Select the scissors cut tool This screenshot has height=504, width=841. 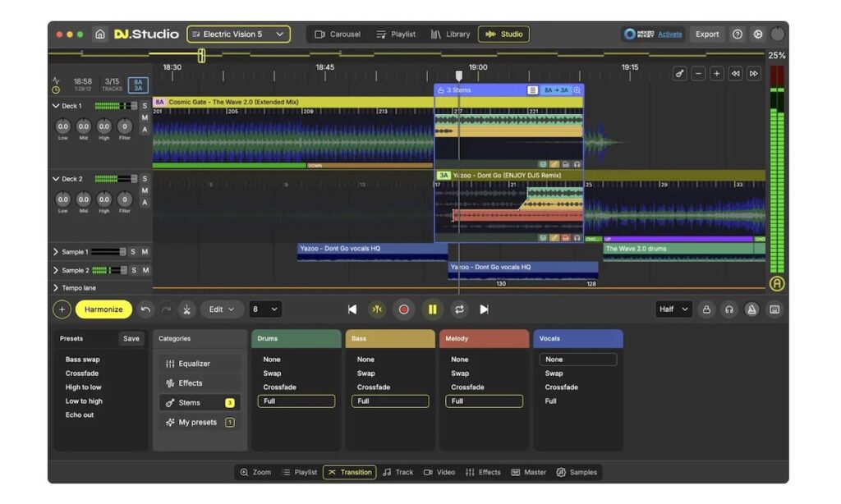186,309
